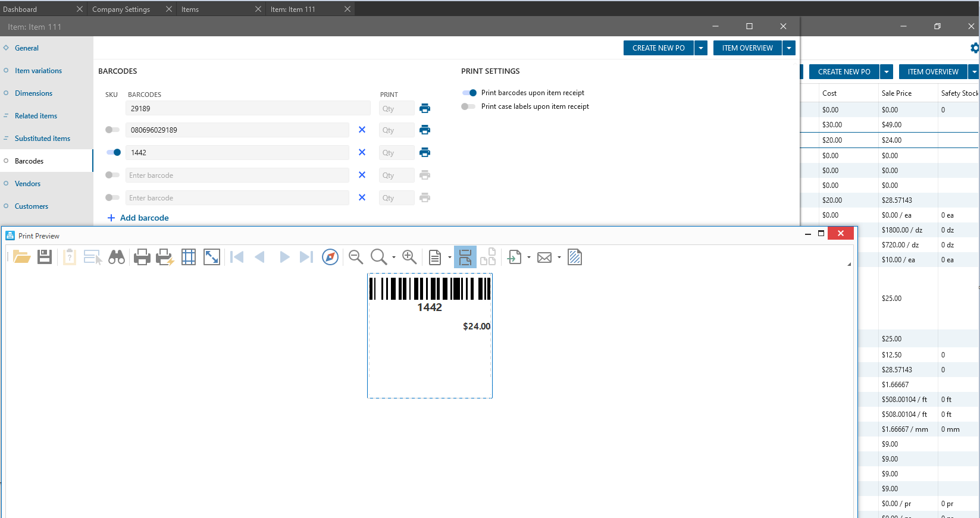Viewport: 980px width, 518px height.
Task: Click the settings gear icon in the background window
Action: 975,48
